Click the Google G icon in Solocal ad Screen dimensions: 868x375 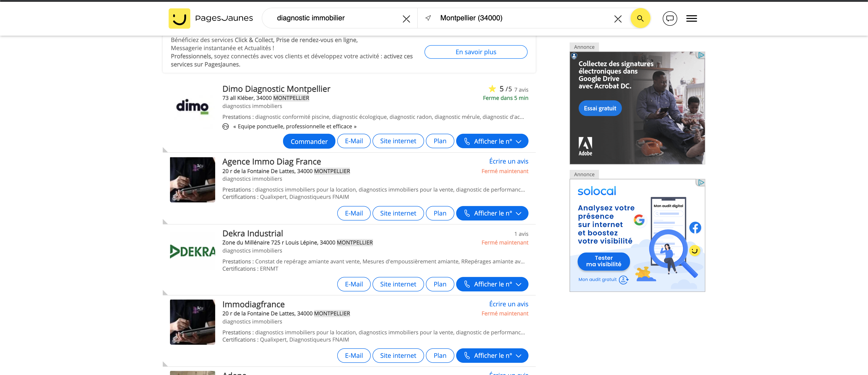coord(639,220)
